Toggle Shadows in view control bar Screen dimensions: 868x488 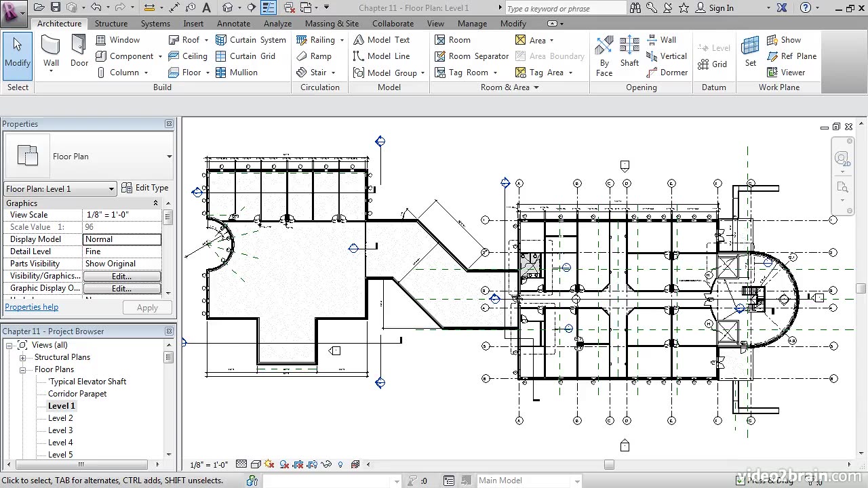pyautogui.click(x=283, y=464)
